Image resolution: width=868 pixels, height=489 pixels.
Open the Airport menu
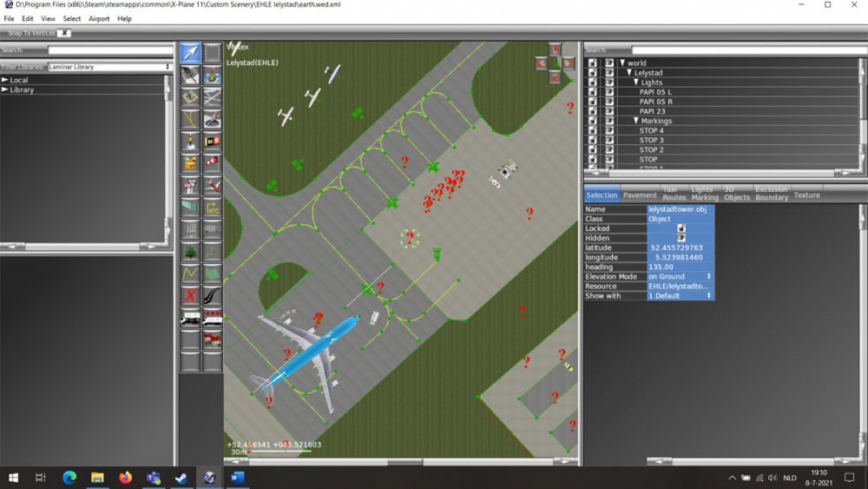(99, 18)
